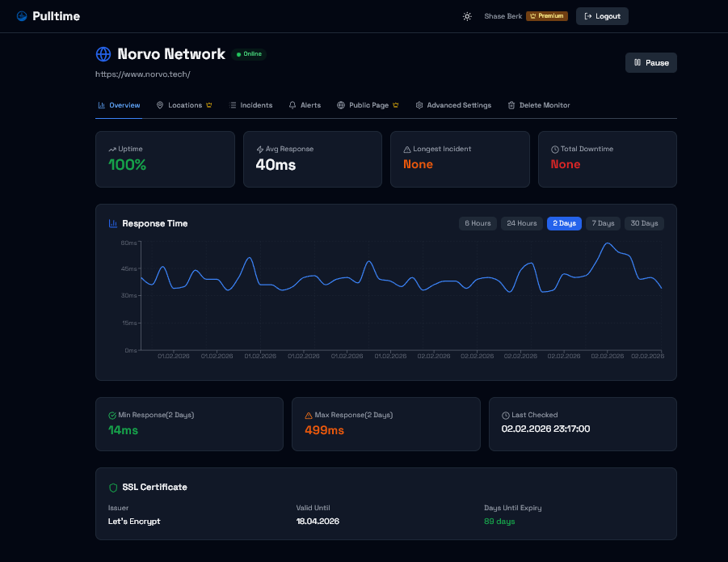Click the Min Response checkmark icon
Screen dimensions: 728x562
click(112, 416)
